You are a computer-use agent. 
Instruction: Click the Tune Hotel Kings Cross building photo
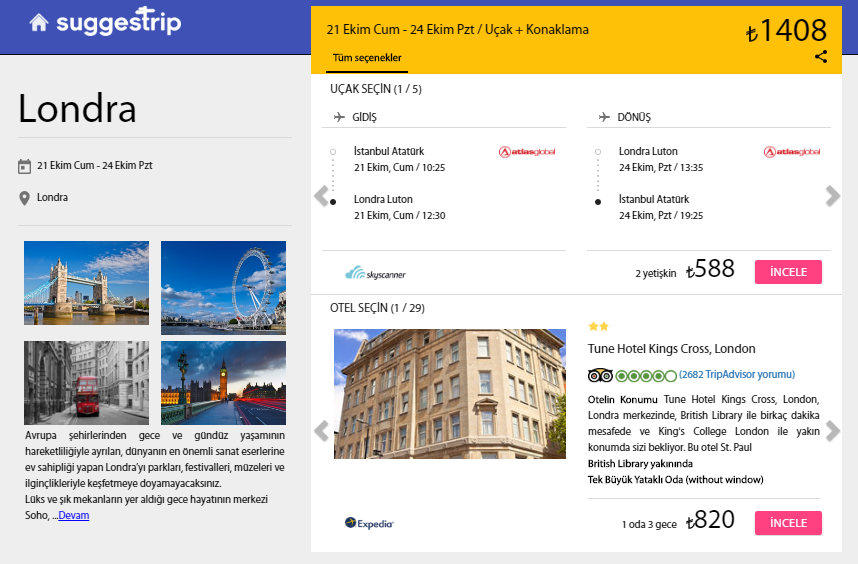[x=450, y=394]
